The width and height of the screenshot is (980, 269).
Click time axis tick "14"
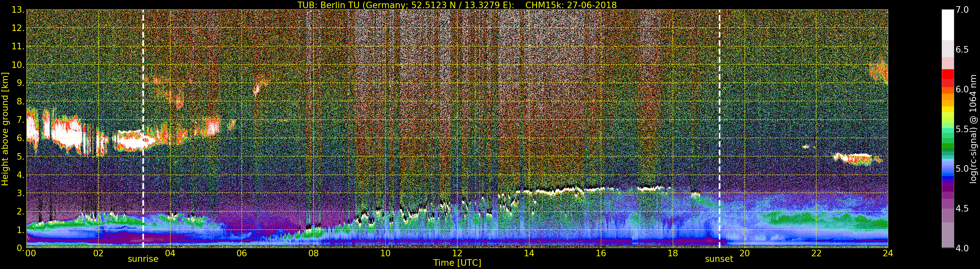[529, 253]
